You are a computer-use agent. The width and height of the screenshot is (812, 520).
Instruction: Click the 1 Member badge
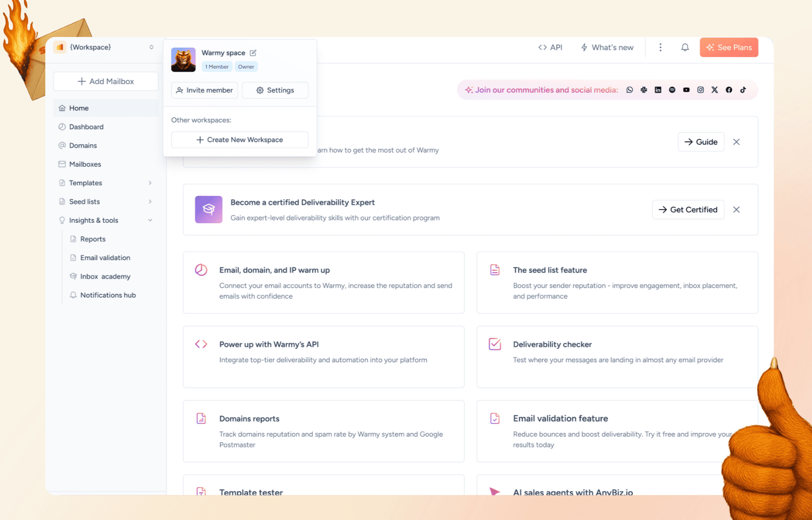click(x=217, y=67)
